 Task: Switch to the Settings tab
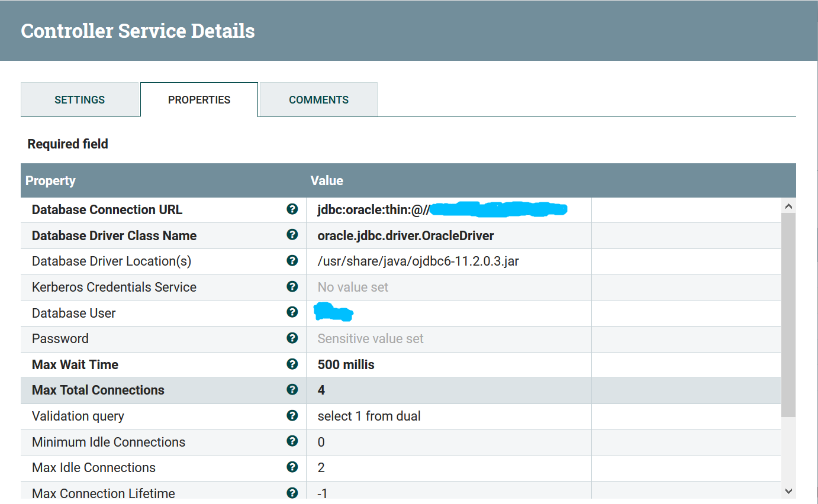[79, 100]
